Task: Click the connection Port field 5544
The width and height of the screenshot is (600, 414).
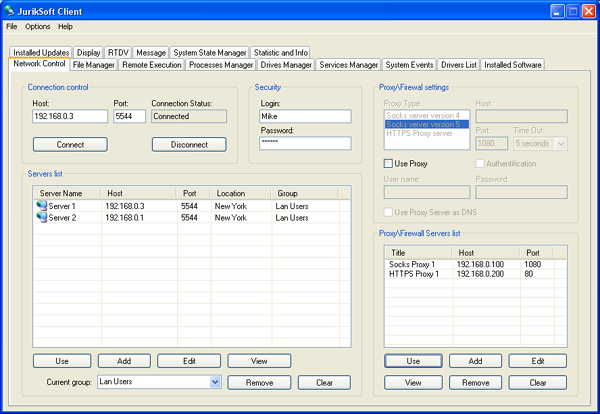Action: click(x=129, y=116)
